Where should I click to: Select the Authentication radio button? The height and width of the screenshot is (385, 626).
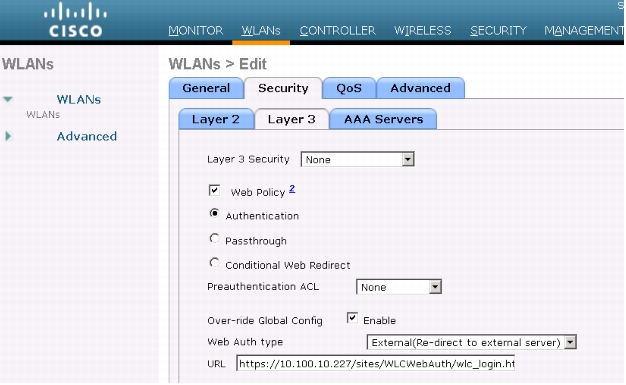coord(214,214)
